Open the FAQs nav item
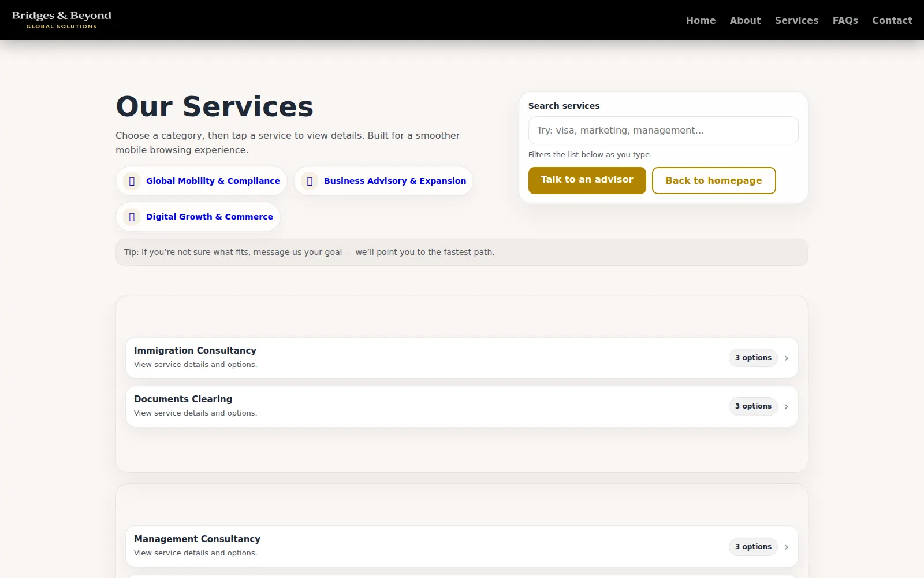This screenshot has width=924, height=578. coord(845,20)
